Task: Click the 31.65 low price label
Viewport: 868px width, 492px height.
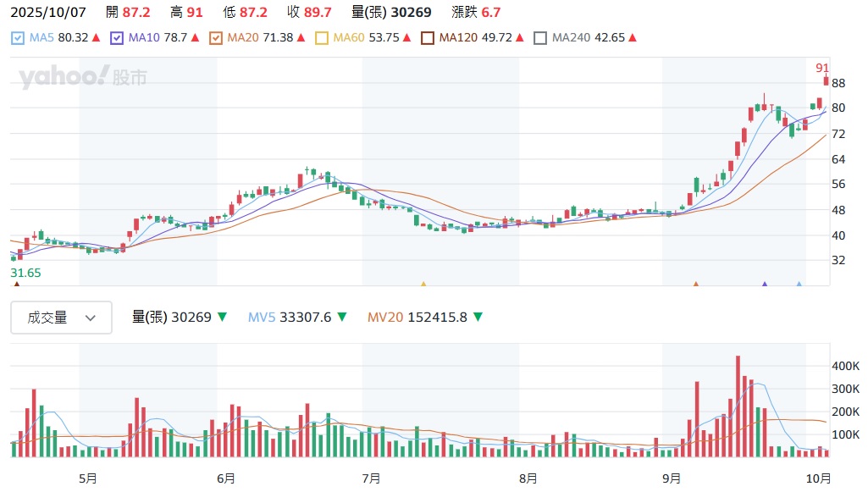Action: pos(25,274)
